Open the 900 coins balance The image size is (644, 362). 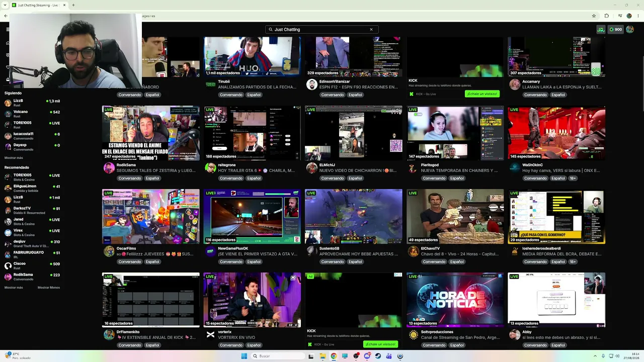[616, 29]
